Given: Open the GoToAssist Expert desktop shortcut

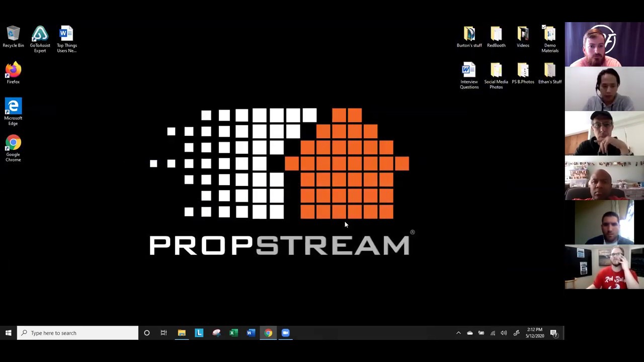Looking at the screenshot, I should [40, 39].
